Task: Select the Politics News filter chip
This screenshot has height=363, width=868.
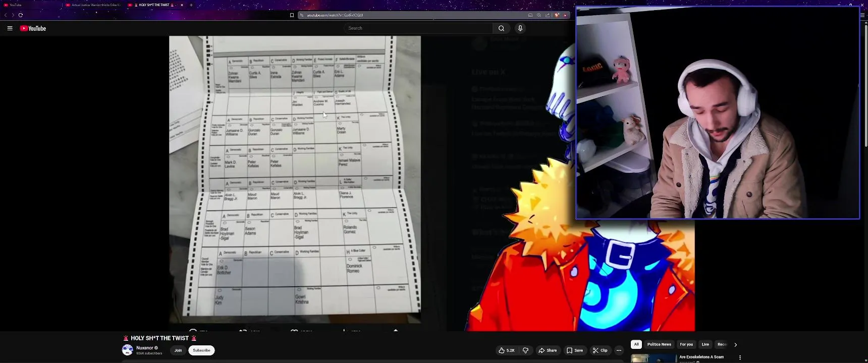Action: pos(659,344)
